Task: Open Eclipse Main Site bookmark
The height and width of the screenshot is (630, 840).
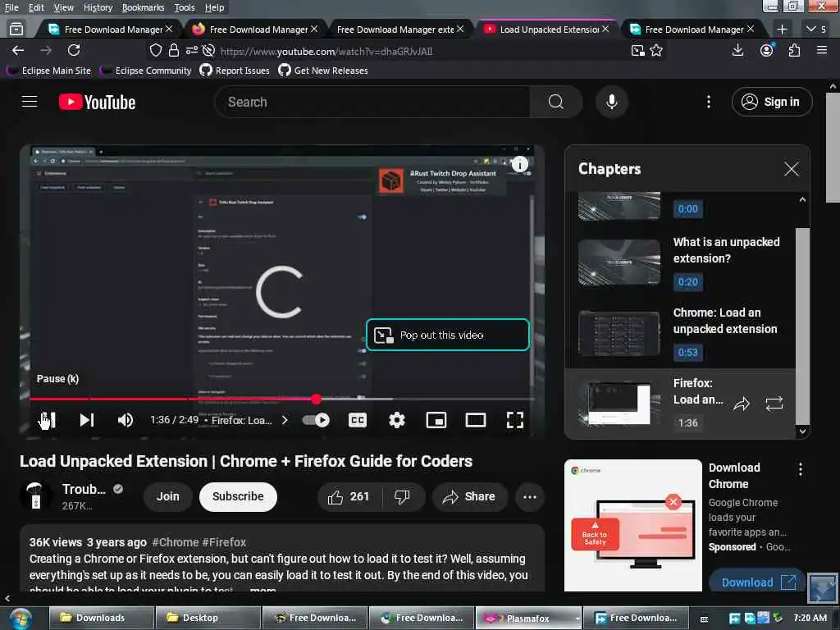Action: coord(48,71)
